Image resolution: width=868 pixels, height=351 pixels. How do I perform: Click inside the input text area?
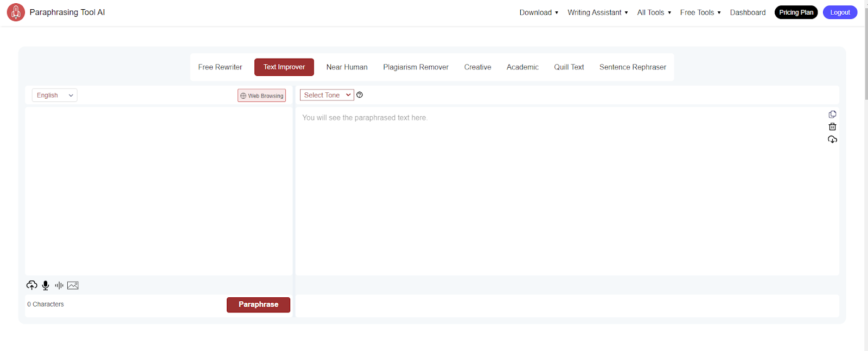[158, 190]
